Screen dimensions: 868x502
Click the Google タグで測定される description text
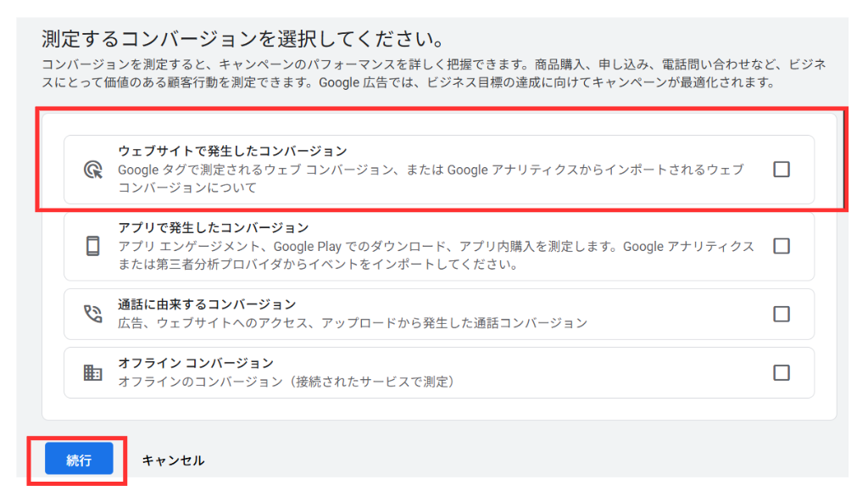pyautogui.click(x=431, y=178)
